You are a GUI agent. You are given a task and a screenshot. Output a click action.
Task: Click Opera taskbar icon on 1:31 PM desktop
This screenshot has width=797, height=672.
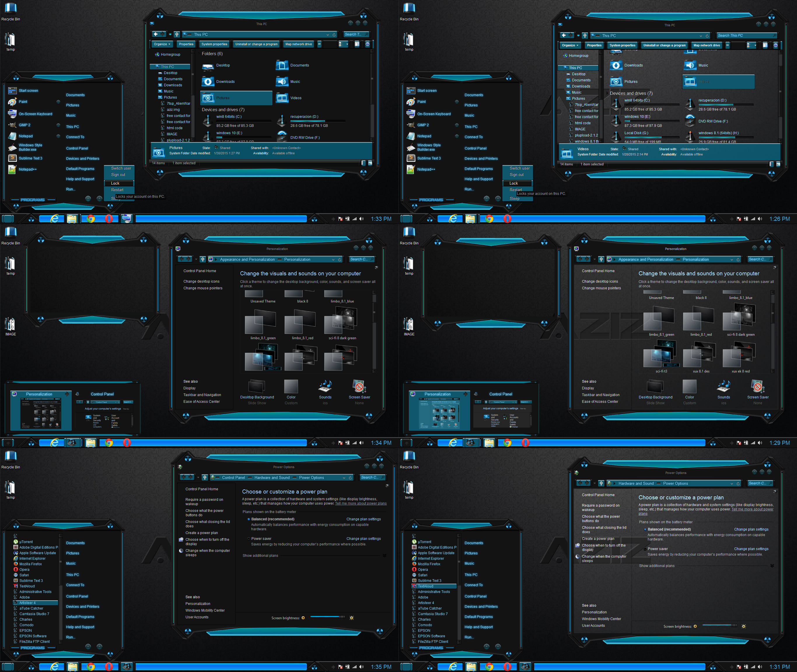click(x=507, y=667)
